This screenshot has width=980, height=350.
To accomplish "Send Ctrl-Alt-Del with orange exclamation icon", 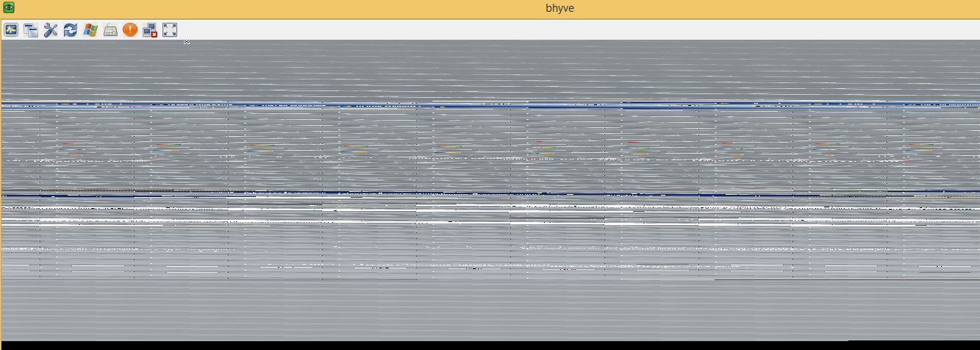I will [x=130, y=30].
